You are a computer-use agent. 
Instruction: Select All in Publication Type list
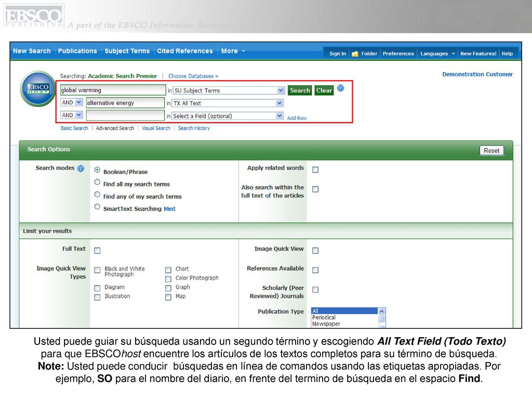click(344, 311)
